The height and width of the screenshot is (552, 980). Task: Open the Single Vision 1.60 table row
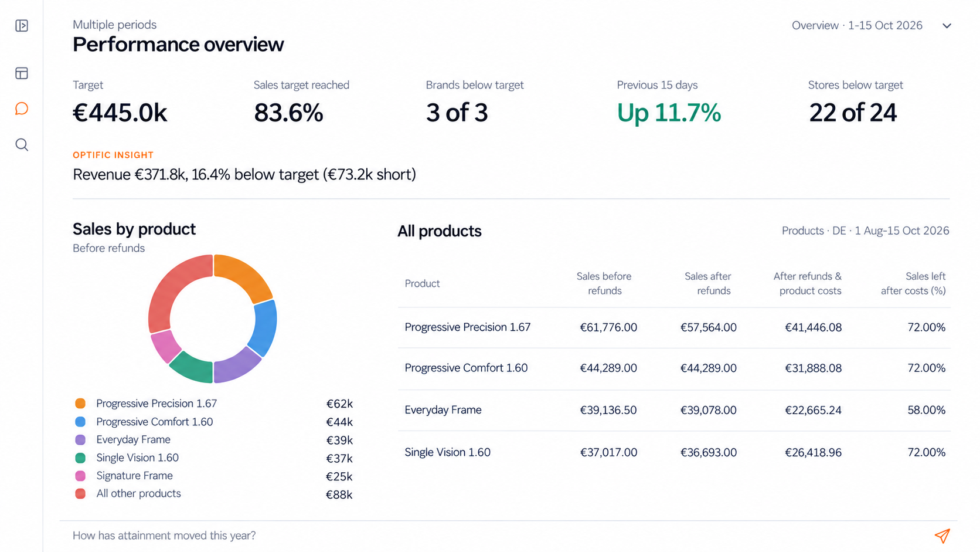(674, 452)
